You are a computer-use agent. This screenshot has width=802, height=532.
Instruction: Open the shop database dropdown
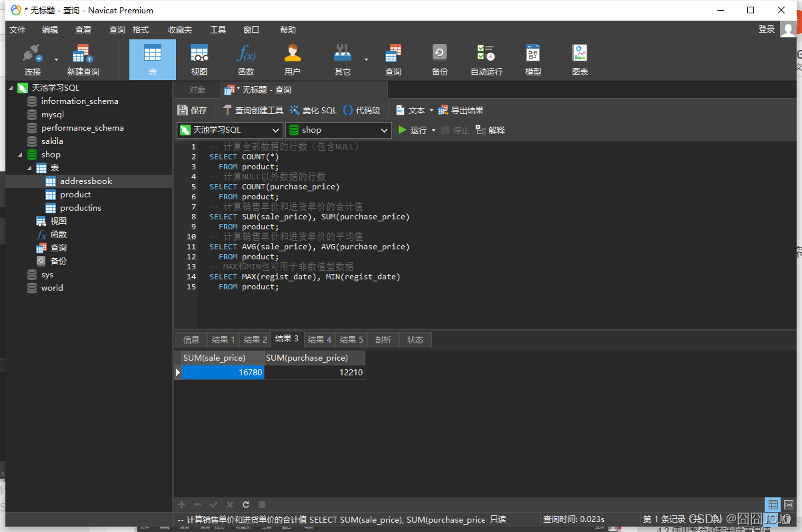(x=338, y=131)
